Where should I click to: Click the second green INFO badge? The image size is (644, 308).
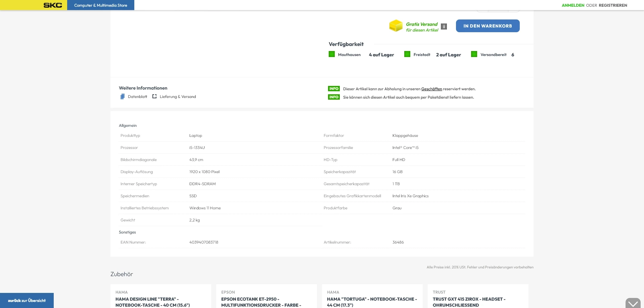coord(334,97)
